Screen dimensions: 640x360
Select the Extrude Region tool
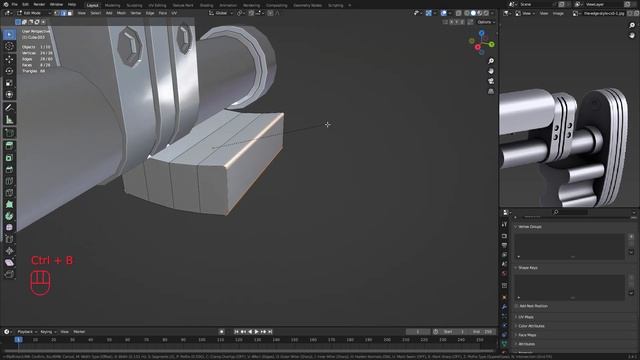point(9,146)
